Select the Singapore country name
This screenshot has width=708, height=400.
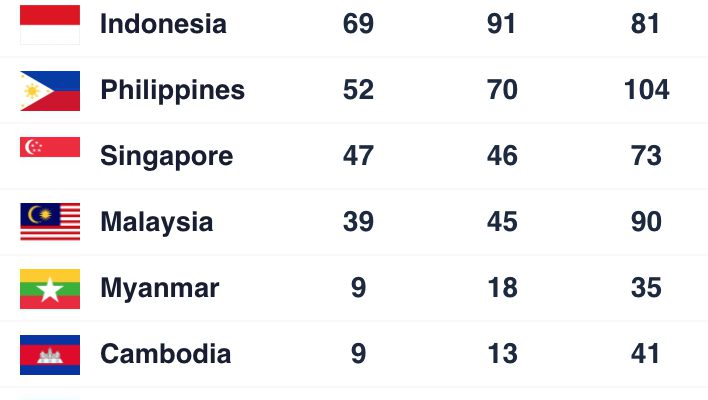167,157
